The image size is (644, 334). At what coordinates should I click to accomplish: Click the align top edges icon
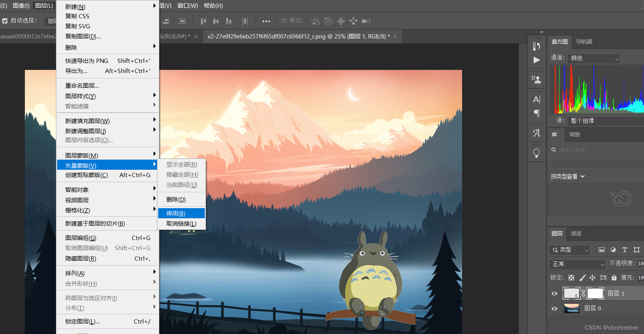(x=203, y=21)
